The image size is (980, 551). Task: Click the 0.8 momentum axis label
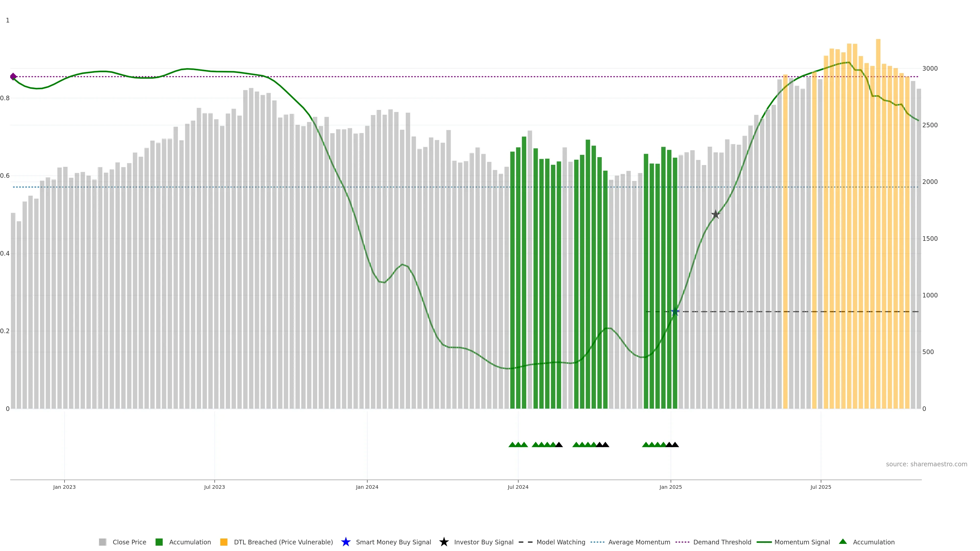tap(5, 98)
